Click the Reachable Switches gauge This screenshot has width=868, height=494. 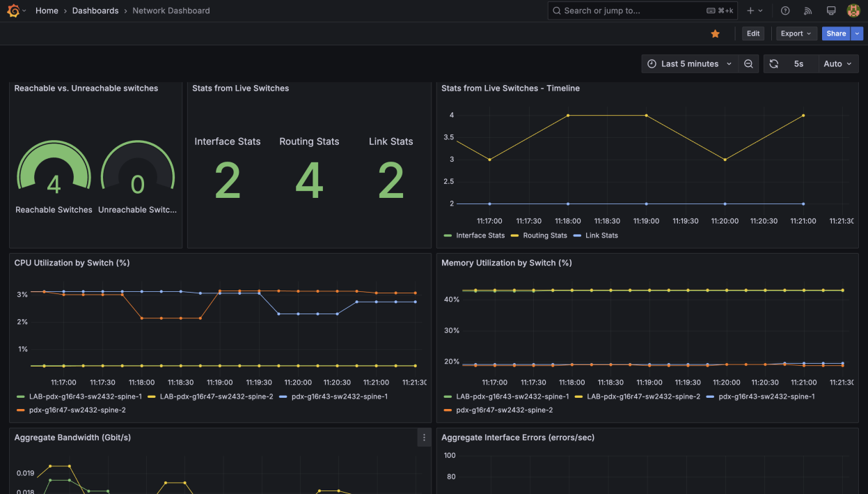pos(54,165)
